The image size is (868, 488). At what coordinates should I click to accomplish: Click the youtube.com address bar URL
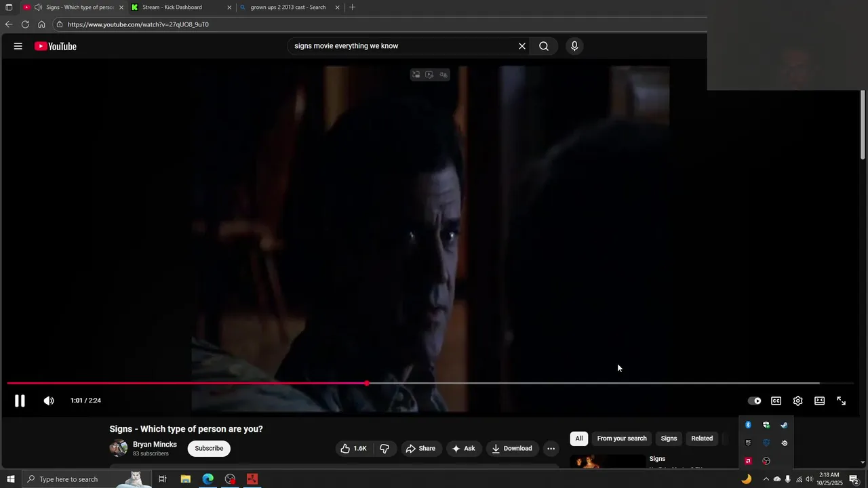point(138,24)
